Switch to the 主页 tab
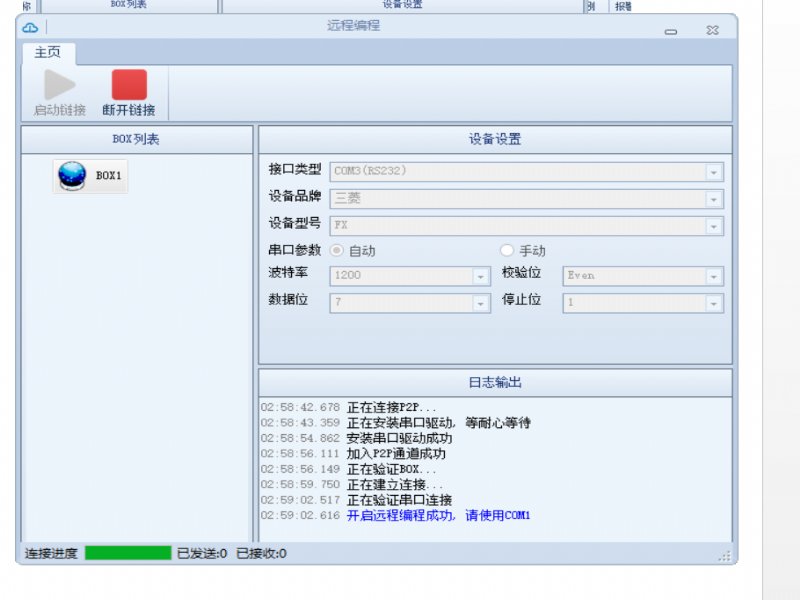800x600 pixels. click(x=48, y=53)
